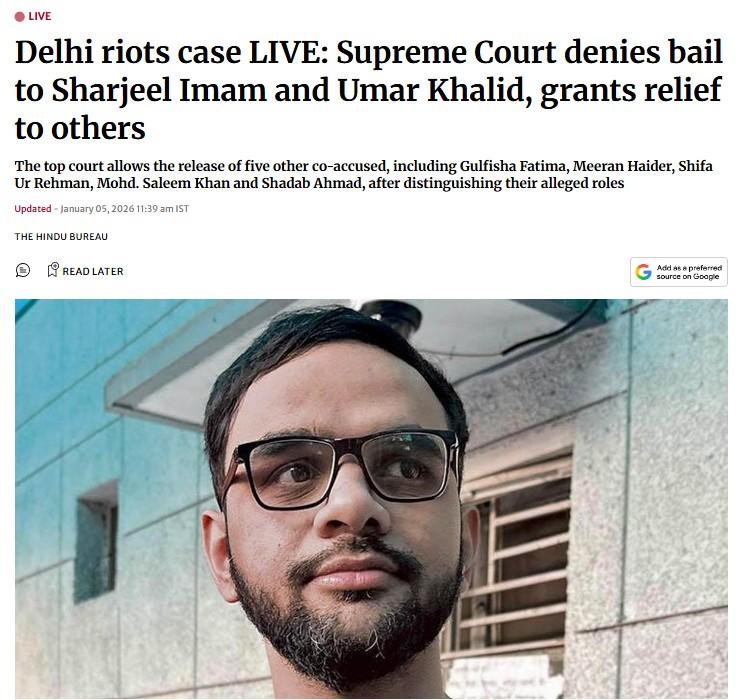Image resolution: width=742 pixels, height=700 pixels.
Task: Open THE HINDU BUREAU byline
Action: tap(61, 237)
